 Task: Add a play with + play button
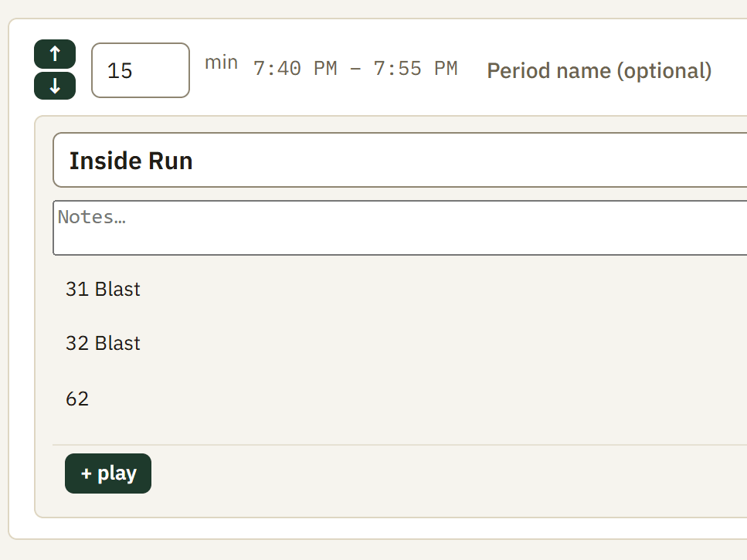point(108,473)
